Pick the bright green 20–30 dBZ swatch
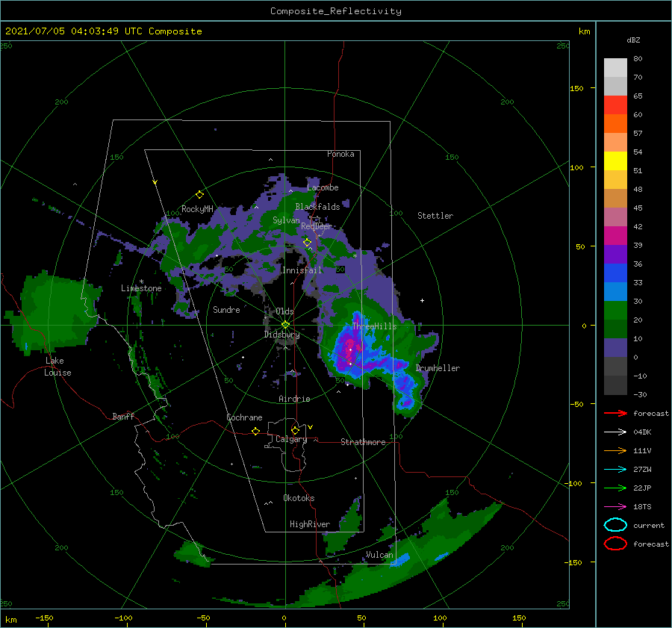 615,311
